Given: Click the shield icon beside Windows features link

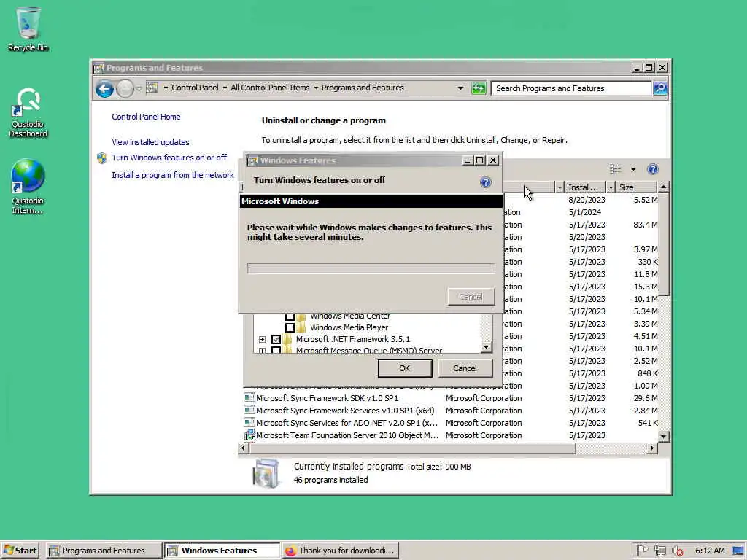Looking at the screenshot, I should pyautogui.click(x=102, y=158).
